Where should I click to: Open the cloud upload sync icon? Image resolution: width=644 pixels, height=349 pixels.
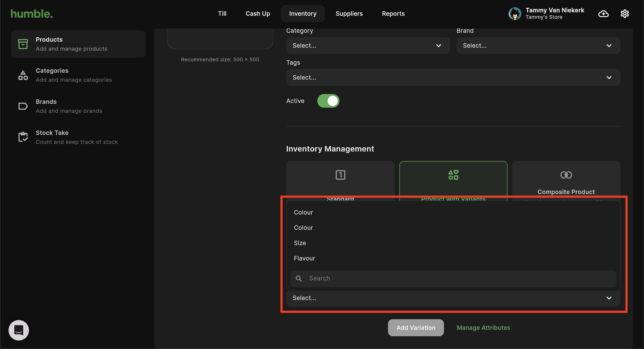(x=603, y=13)
